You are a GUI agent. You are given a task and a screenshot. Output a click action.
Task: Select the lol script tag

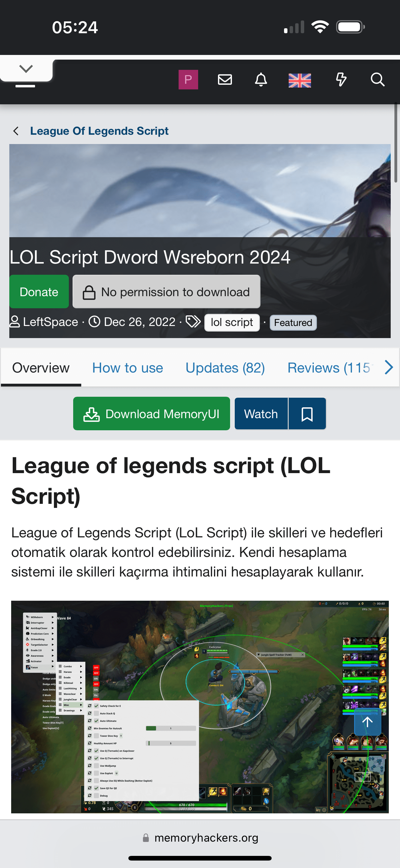tap(232, 323)
